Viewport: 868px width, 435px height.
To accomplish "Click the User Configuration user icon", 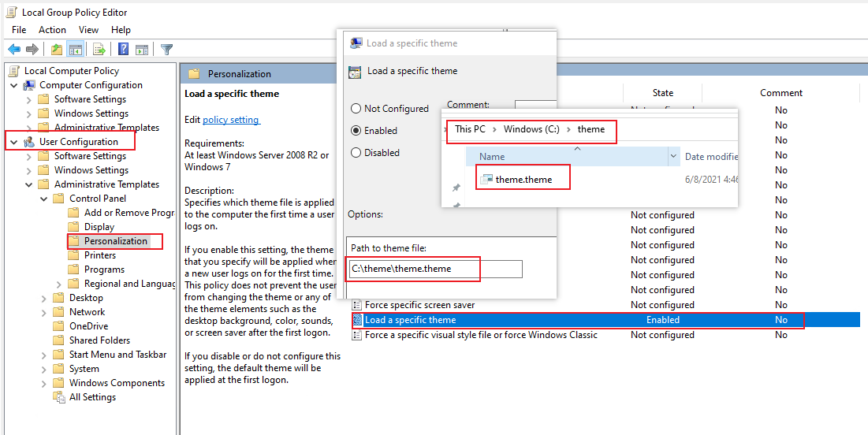I will pyautogui.click(x=29, y=142).
